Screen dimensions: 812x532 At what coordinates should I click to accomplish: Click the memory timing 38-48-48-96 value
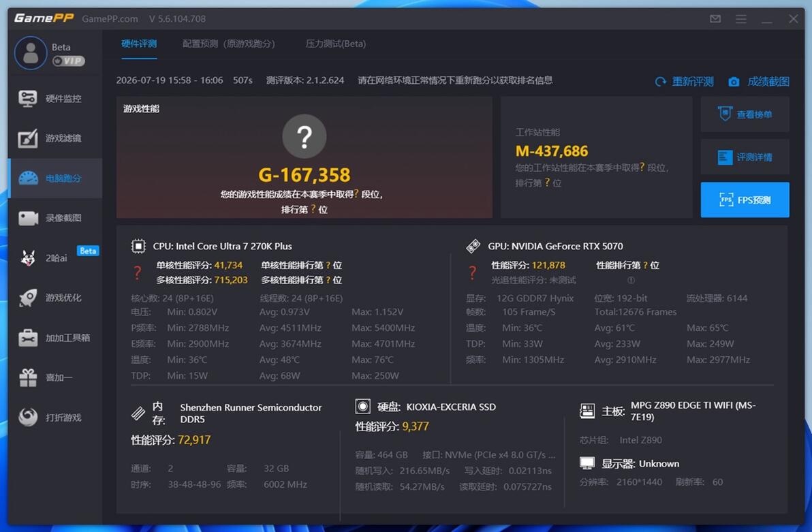point(194,484)
